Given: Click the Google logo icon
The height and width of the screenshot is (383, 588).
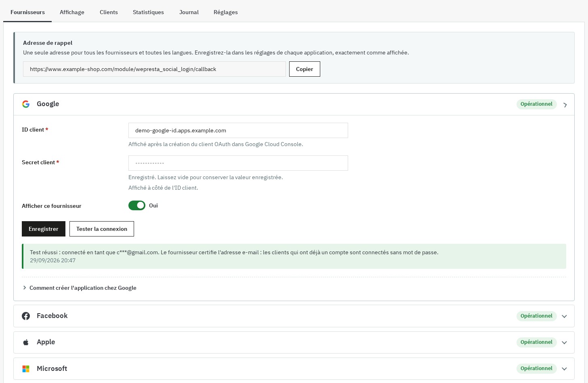Looking at the screenshot, I should pyautogui.click(x=26, y=104).
